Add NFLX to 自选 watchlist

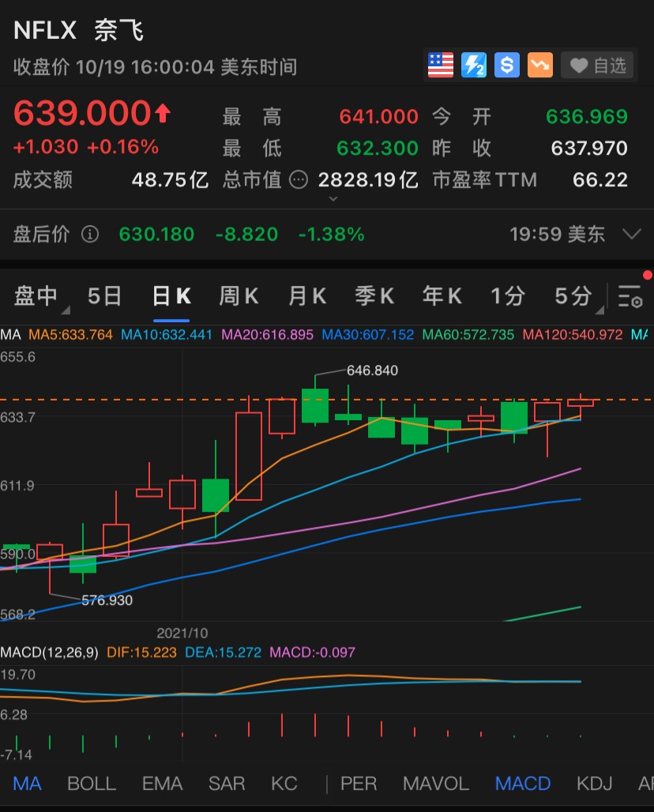pyautogui.click(x=599, y=65)
